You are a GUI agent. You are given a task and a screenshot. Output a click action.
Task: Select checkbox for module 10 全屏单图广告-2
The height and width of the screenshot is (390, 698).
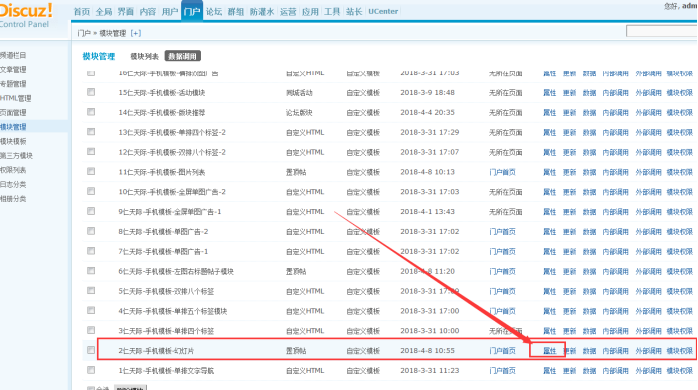(x=91, y=191)
